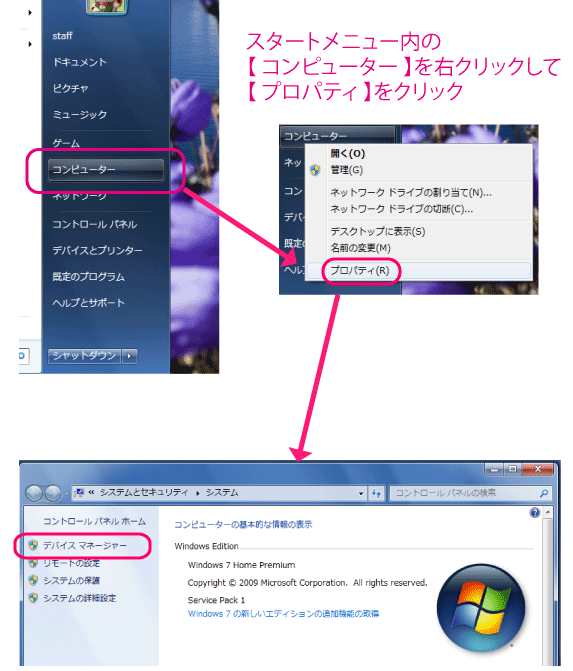Choose 管理(G) in context menu
This screenshot has height=671, width=573.
click(x=347, y=170)
